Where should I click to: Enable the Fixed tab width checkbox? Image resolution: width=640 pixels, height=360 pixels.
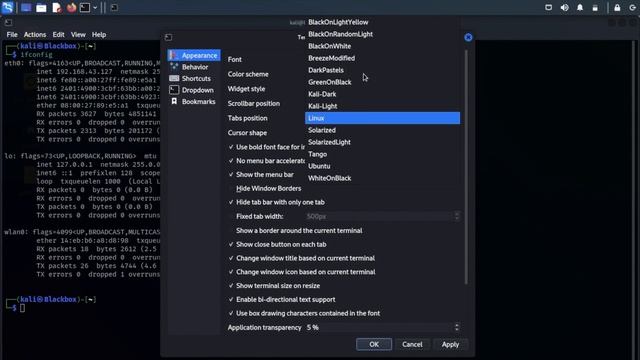(x=231, y=216)
